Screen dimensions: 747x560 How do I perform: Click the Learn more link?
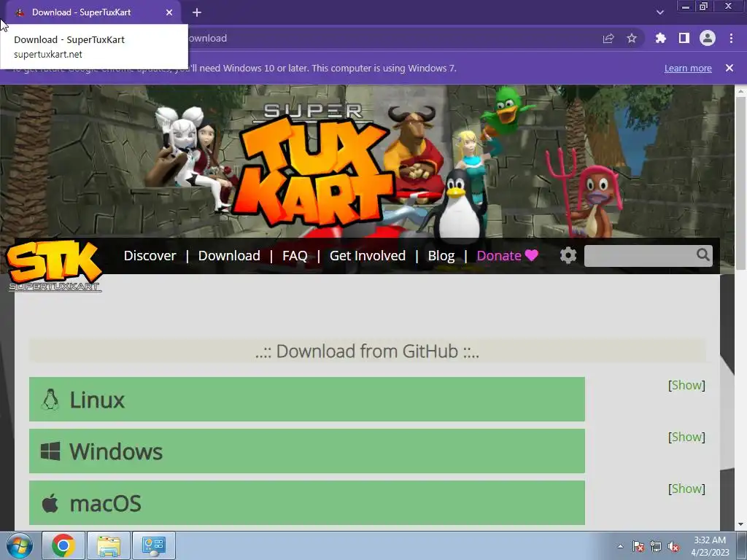[688, 68]
